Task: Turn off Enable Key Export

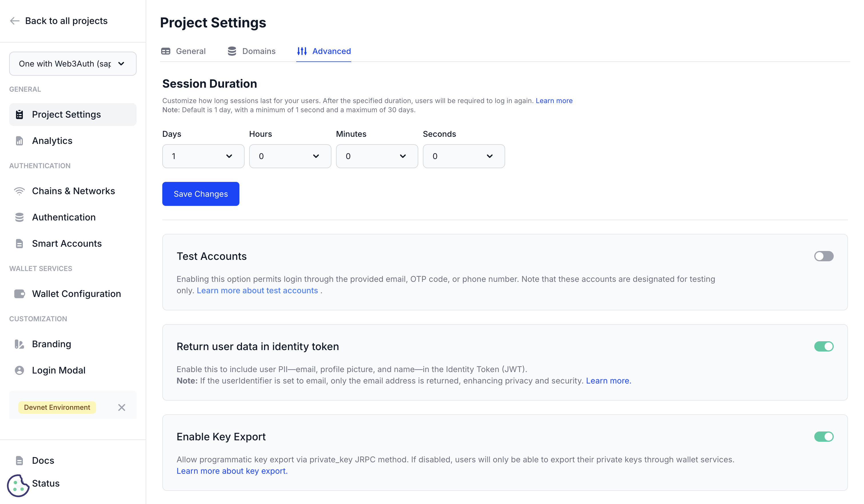Action: point(824,437)
